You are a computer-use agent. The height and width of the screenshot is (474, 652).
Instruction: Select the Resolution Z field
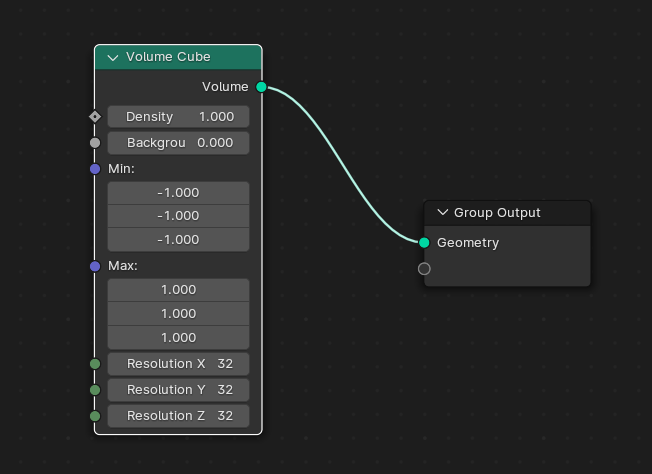(178, 416)
